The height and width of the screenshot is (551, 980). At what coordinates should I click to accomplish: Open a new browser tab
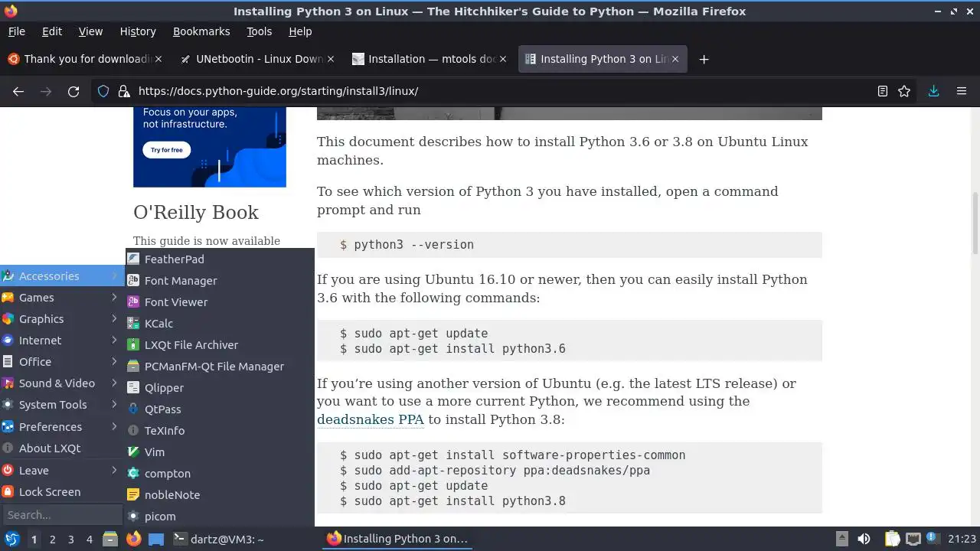point(704,59)
